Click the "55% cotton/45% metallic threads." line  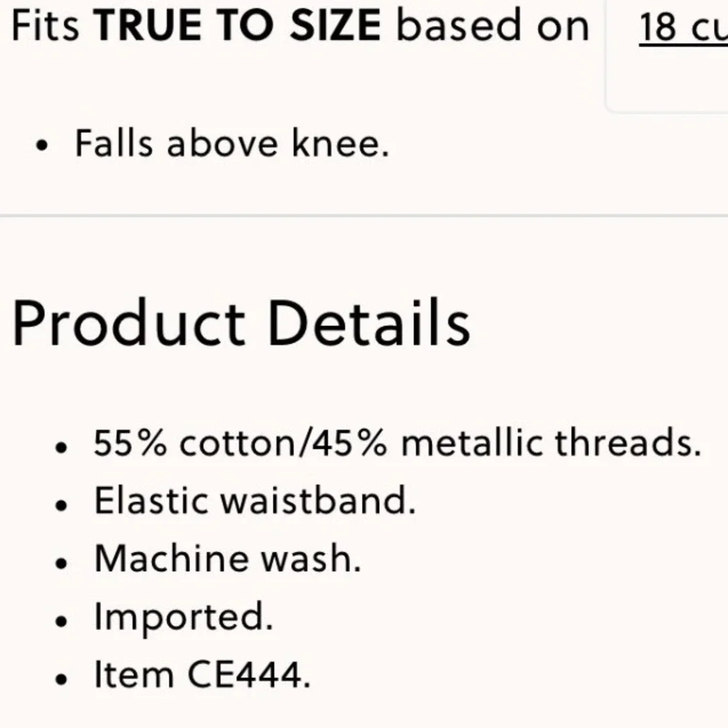tap(397, 443)
